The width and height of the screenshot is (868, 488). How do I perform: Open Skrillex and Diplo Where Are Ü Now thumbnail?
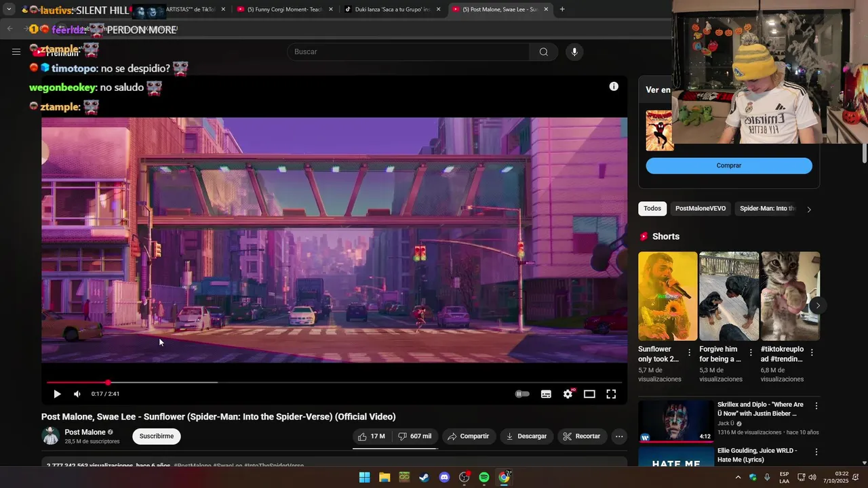676,422
